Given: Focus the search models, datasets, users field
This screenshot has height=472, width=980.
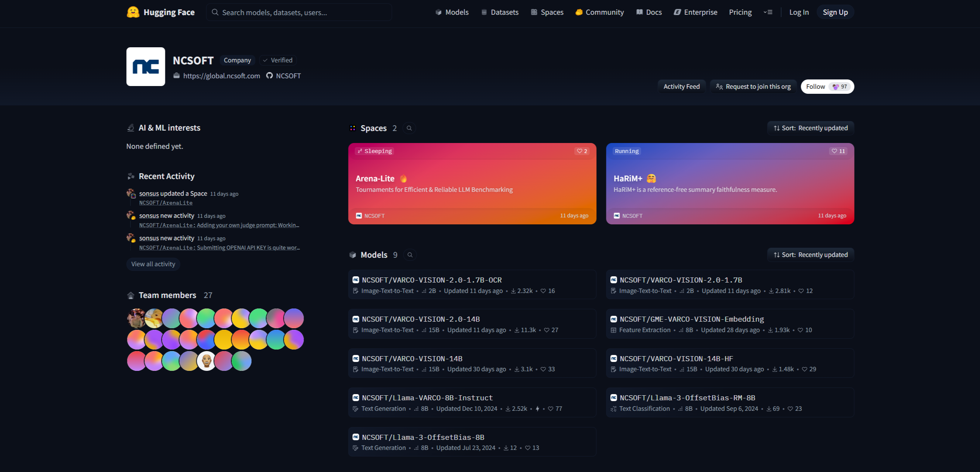Looking at the screenshot, I should [299, 12].
